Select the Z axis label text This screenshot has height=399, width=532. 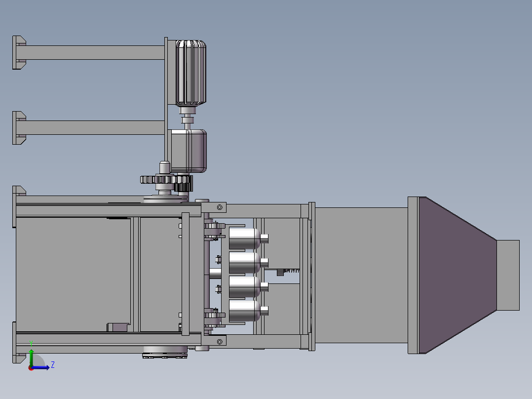coord(53,365)
